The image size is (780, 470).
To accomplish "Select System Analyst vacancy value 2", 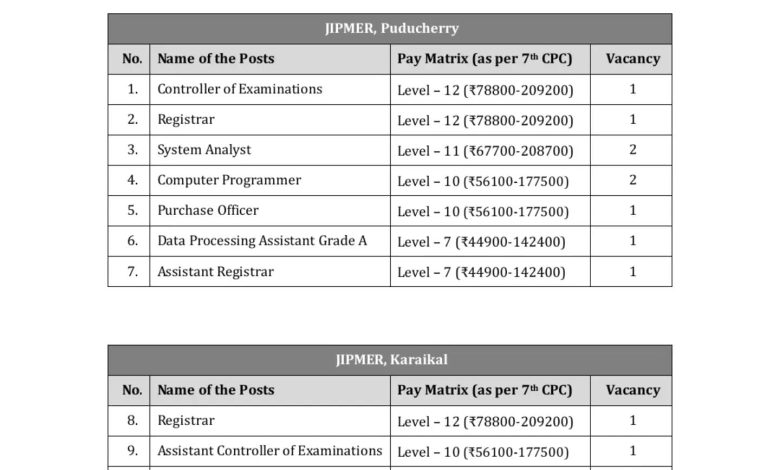I will tap(632, 150).
